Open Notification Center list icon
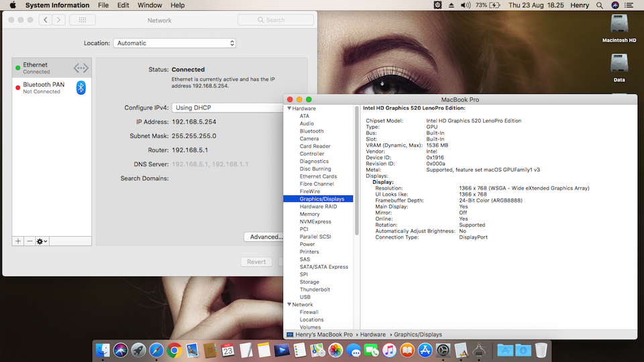644x362 pixels. pyautogui.click(x=629, y=5)
